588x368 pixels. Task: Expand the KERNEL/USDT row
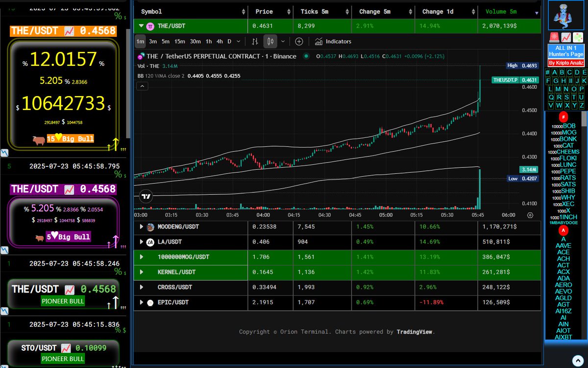tap(142, 272)
